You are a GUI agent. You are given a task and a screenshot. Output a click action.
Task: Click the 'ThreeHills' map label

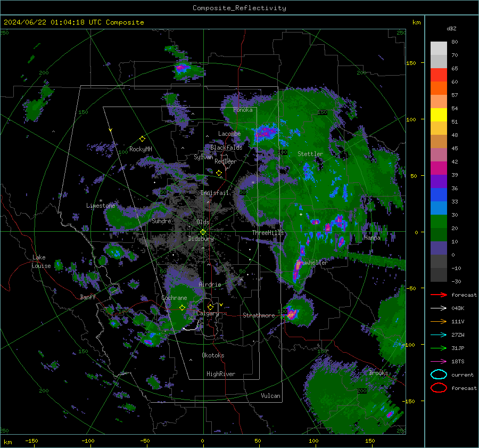268,233
